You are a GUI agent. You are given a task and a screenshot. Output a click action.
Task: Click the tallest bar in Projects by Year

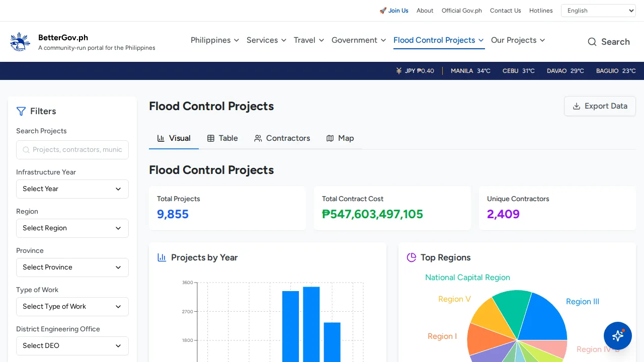pos(311,324)
